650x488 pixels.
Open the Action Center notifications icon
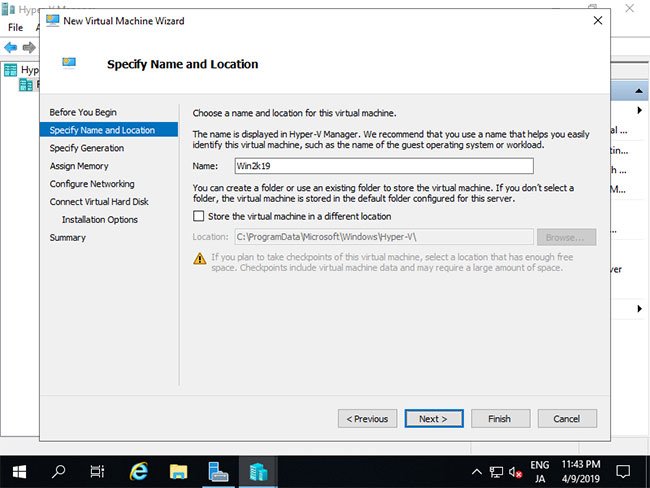(x=623, y=472)
